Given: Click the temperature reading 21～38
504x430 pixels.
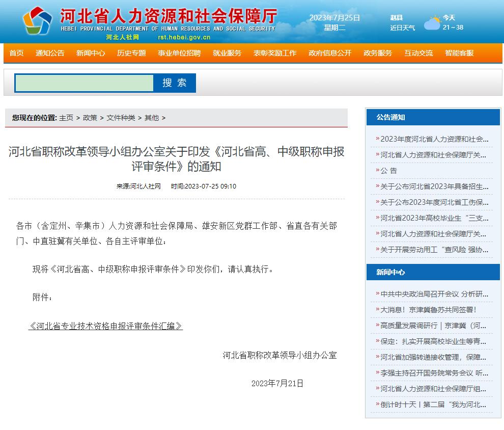Looking at the screenshot, I should 453,28.
